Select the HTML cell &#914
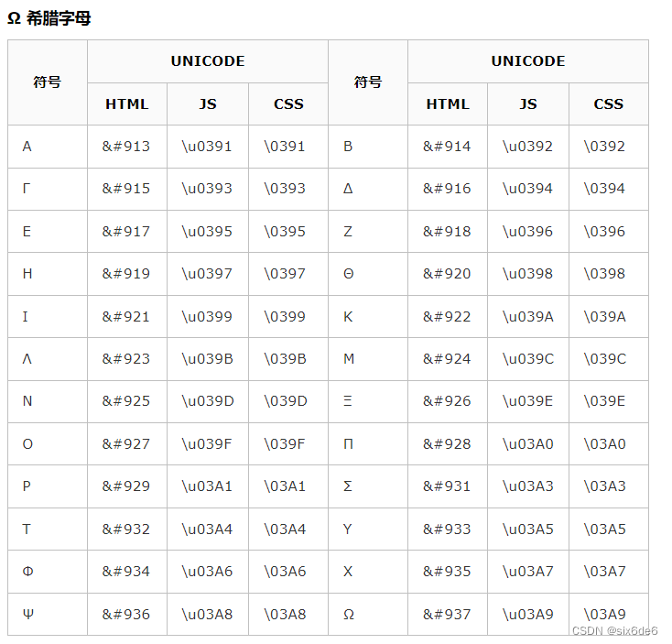This screenshot has width=672, height=644. pos(448,147)
